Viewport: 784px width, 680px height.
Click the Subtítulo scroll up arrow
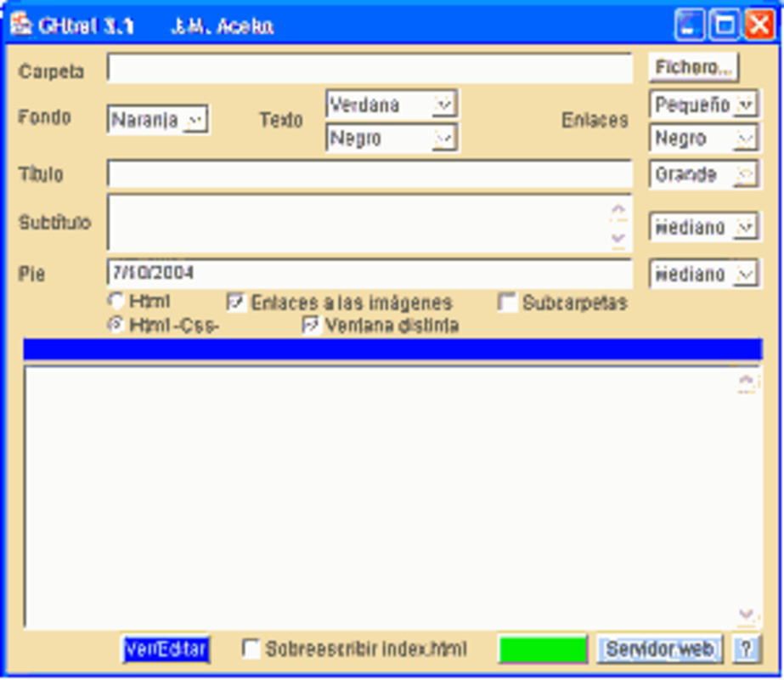[x=618, y=211]
